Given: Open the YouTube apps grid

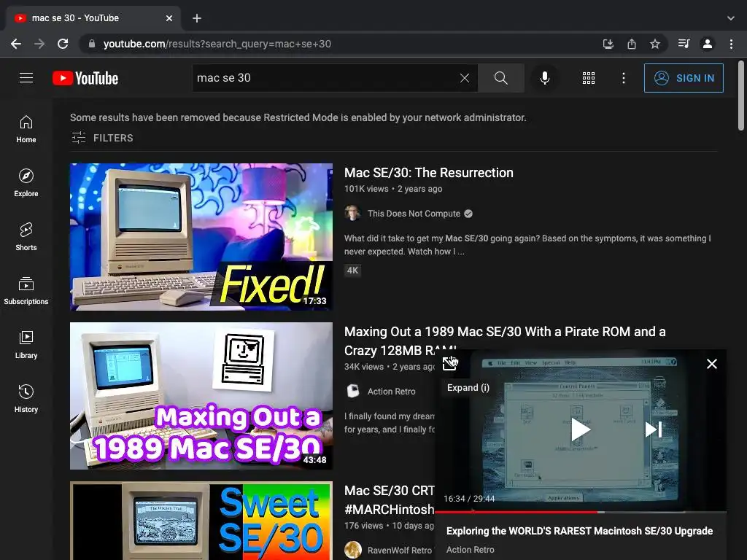Looking at the screenshot, I should tap(589, 78).
